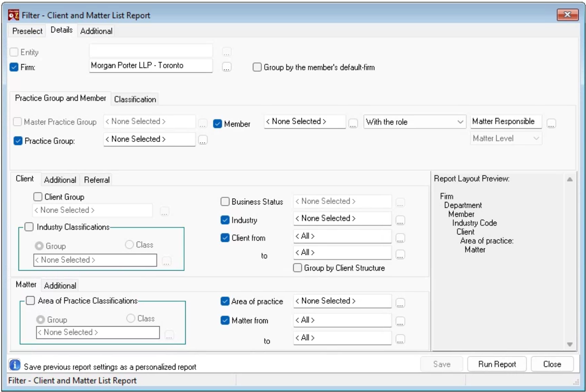Click the Practice Group None Selected field

[149, 139]
